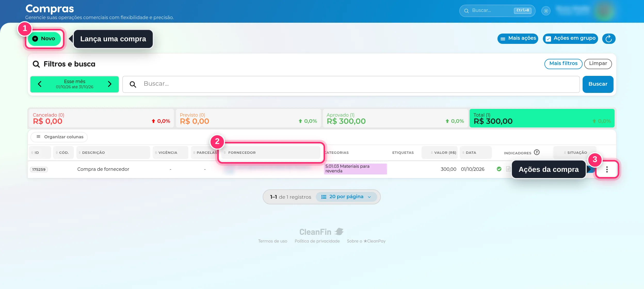Click 'Compra de fornecedor' description cell
The width and height of the screenshot is (644, 289).
point(103,169)
